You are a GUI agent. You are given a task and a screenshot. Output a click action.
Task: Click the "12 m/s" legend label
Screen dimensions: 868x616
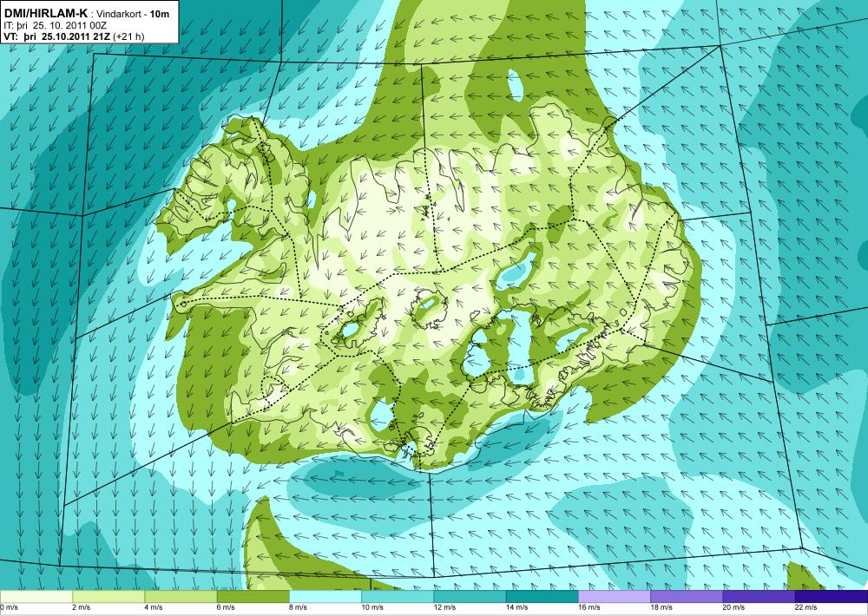[x=445, y=607]
